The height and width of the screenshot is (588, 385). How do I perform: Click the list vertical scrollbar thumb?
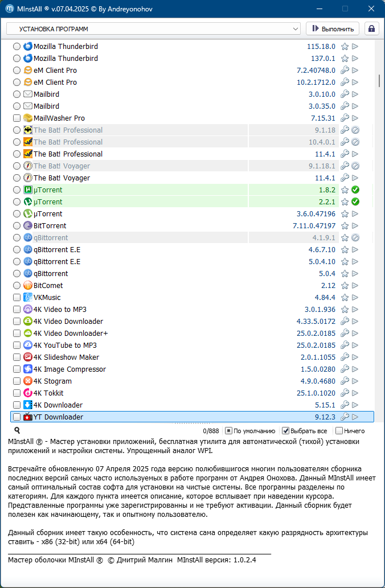click(x=379, y=80)
